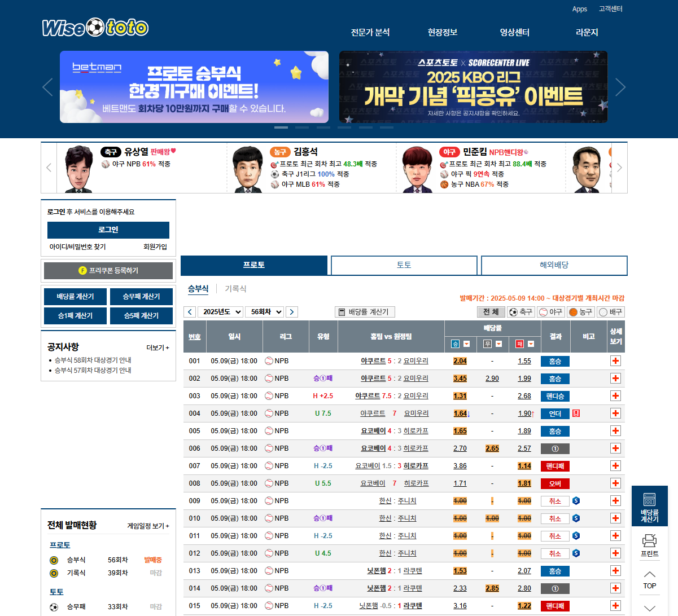Switch to the 토토 tab

(404, 265)
